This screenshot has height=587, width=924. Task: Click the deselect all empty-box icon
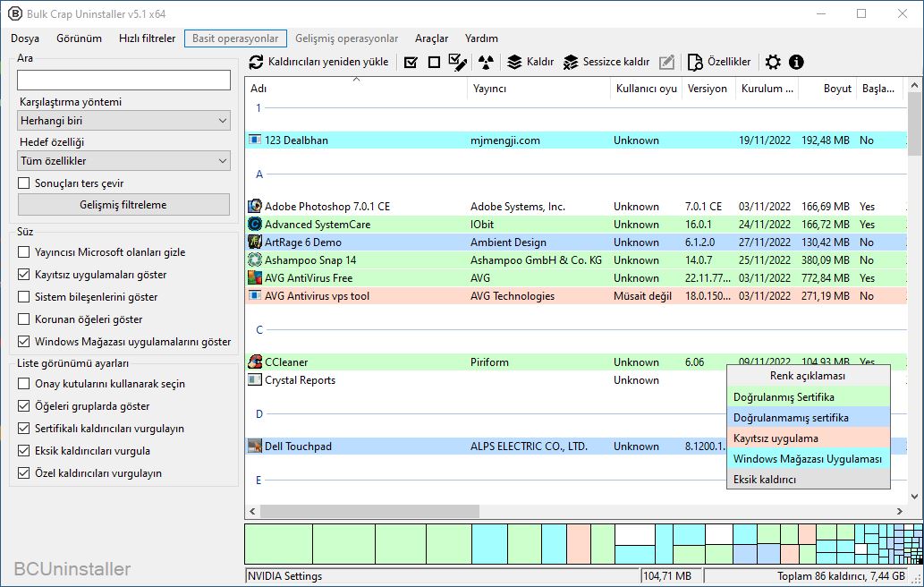point(435,62)
